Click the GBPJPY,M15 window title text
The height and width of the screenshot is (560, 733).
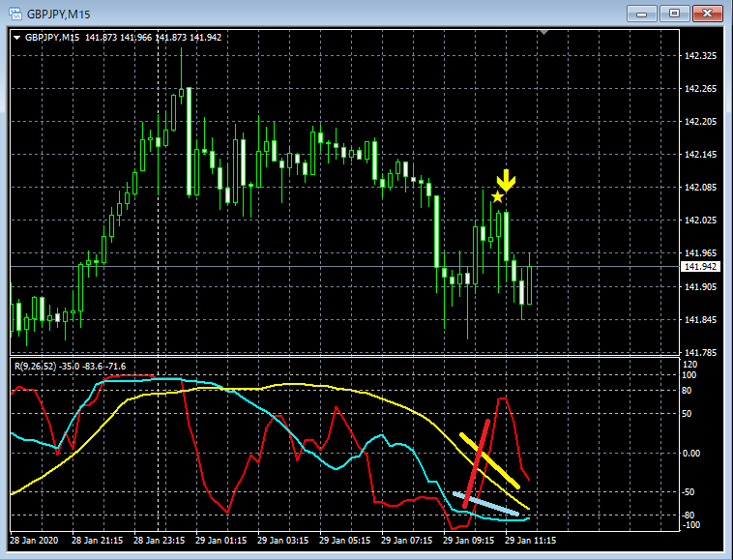58,14
